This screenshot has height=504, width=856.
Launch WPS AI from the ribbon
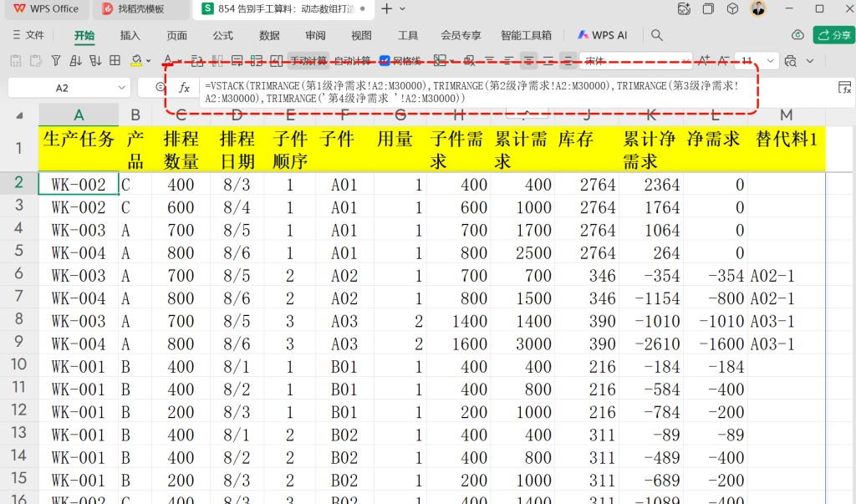[x=602, y=35]
